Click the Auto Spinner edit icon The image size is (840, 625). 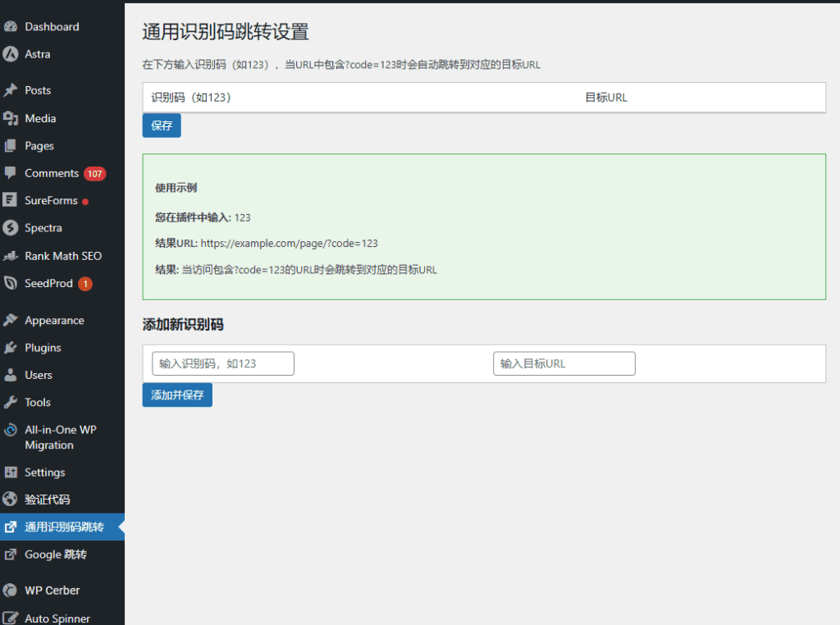pos(10,618)
